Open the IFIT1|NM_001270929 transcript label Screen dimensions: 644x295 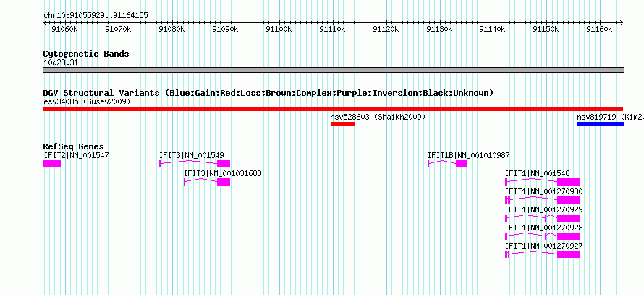(544, 209)
